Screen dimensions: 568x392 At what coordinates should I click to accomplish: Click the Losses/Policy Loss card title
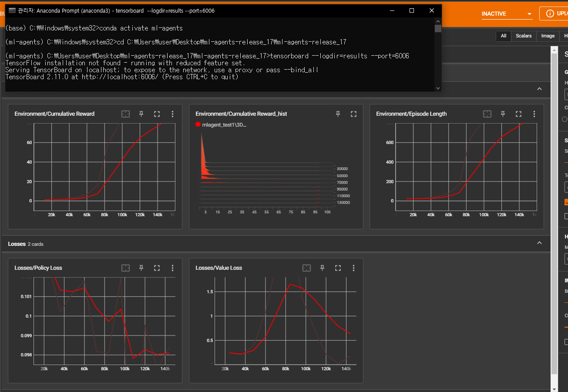click(x=38, y=268)
